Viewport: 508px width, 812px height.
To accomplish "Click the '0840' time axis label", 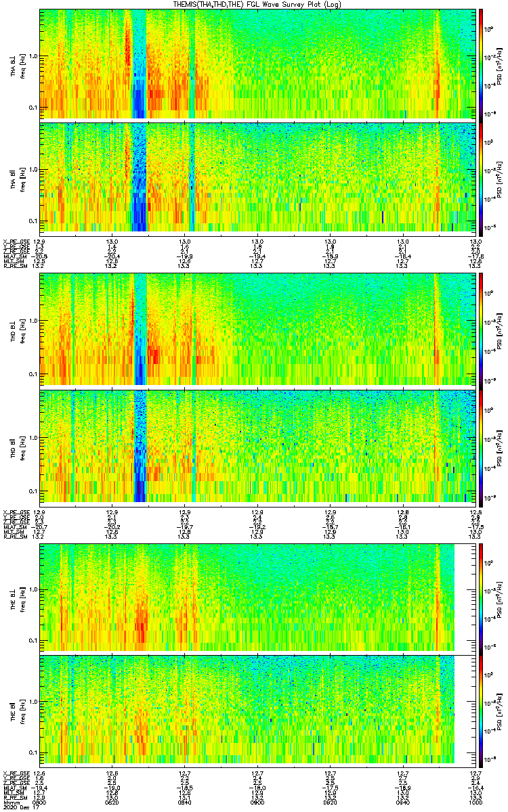I will click(185, 803).
